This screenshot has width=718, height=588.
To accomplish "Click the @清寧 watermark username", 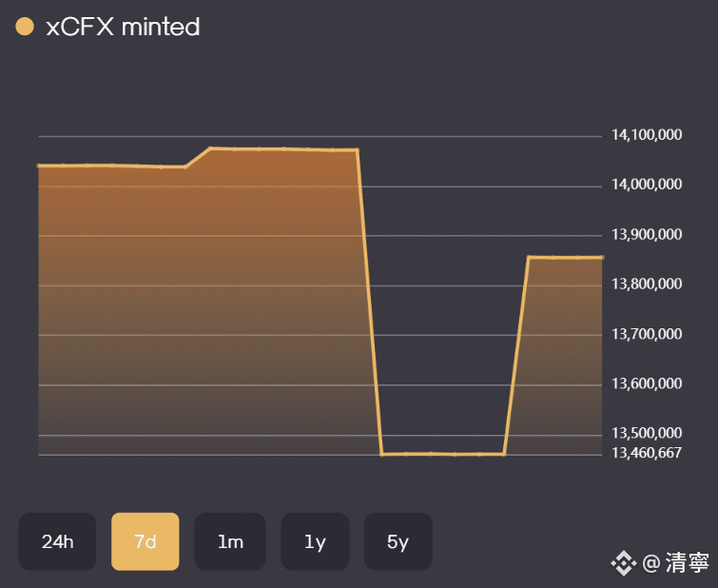I will point(675,564).
